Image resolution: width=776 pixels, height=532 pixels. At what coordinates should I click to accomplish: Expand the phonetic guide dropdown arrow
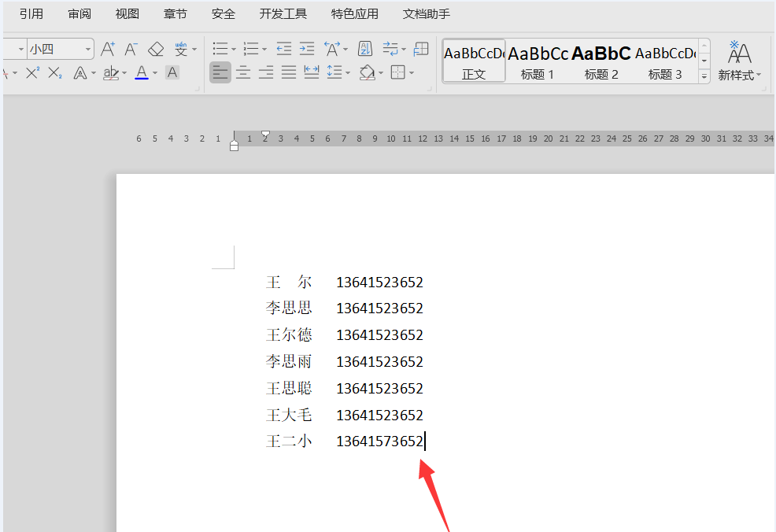pos(194,49)
